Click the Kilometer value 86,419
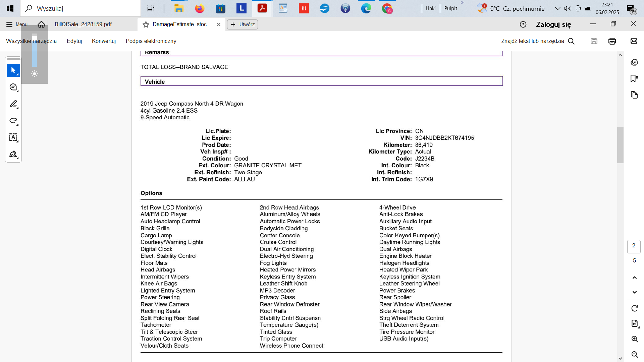Image resolution: width=644 pixels, height=362 pixels. [424, 145]
